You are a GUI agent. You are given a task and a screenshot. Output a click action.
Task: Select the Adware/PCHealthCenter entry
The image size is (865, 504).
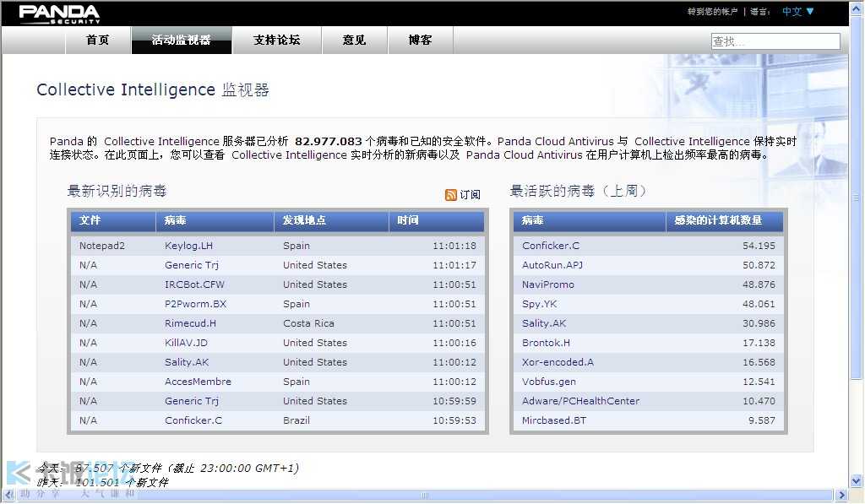581,401
